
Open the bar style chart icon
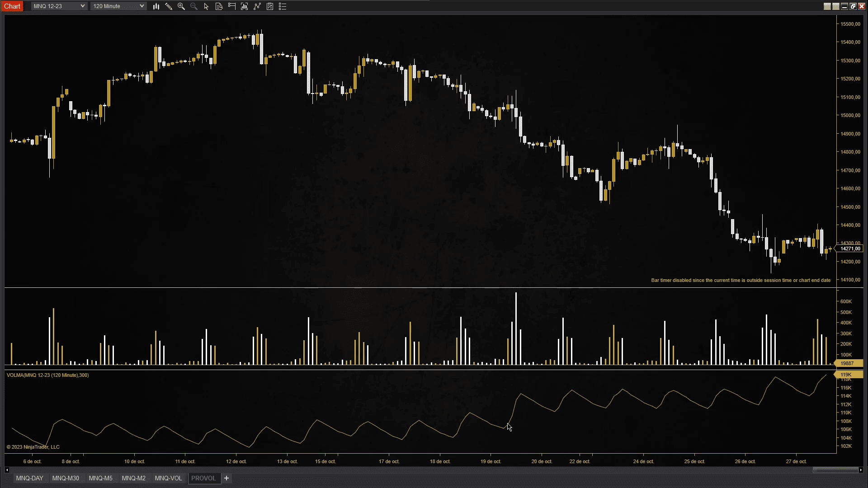point(156,6)
